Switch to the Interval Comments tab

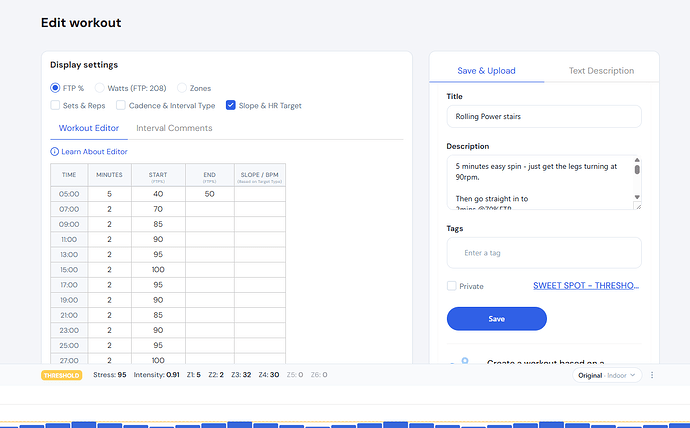coord(174,128)
